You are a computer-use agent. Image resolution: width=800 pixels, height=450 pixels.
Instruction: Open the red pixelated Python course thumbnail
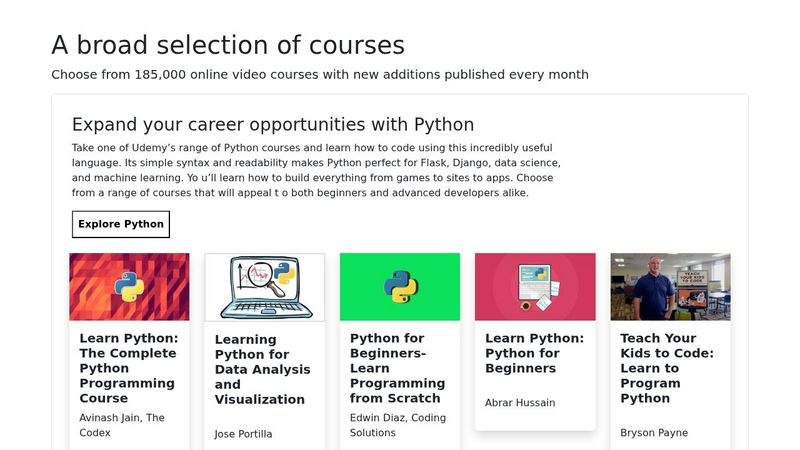tap(129, 286)
